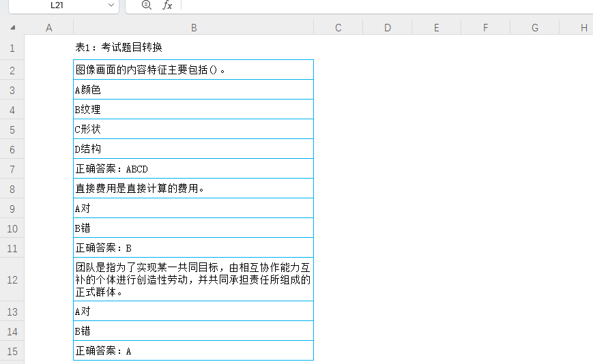
Task: Select row 8 header
Action: click(x=12, y=189)
